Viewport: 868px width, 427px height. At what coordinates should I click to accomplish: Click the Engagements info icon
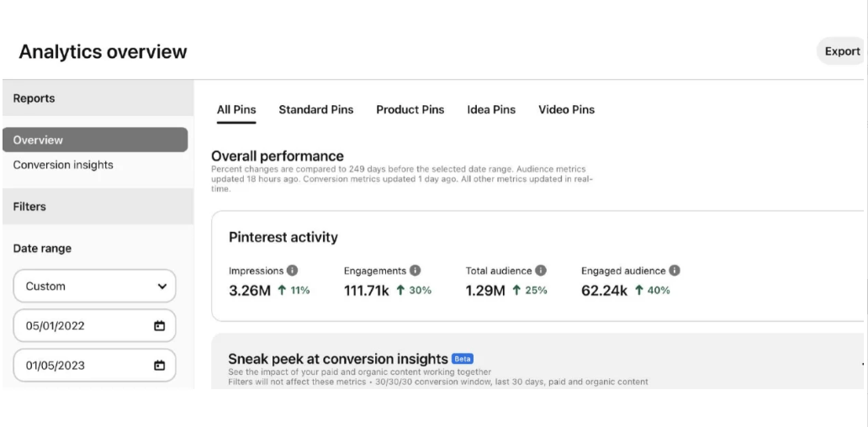click(415, 271)
